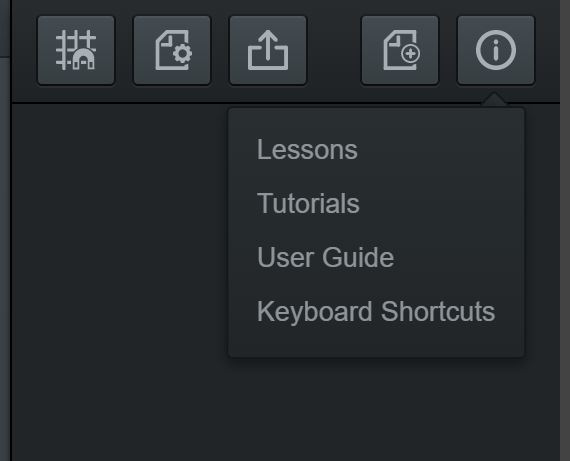The width and height of the screenshot is (570, 461).
Task: Click the snap-to-grid toolbar button
Action: (x=76, y=50)
